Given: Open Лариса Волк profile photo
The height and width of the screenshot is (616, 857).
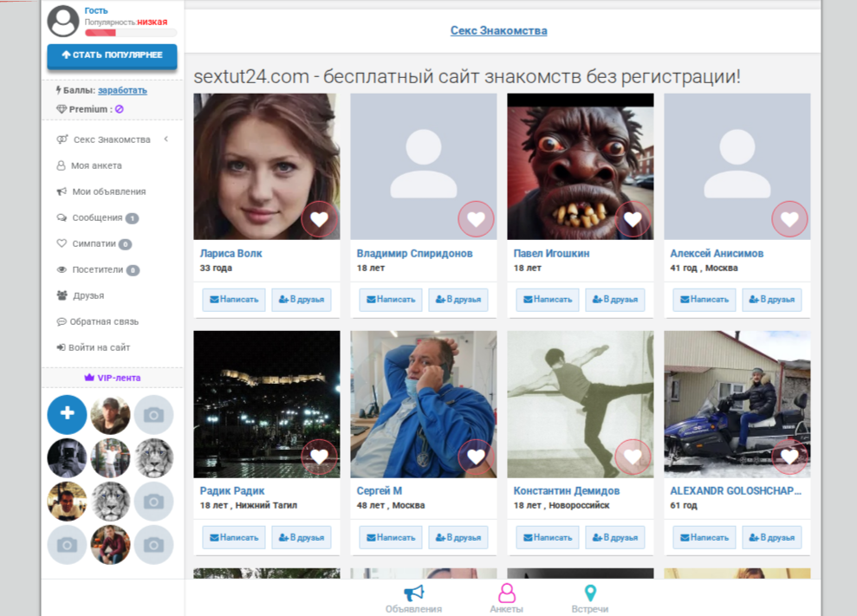Looking at the screenshot, I should (x=267, y=166).
